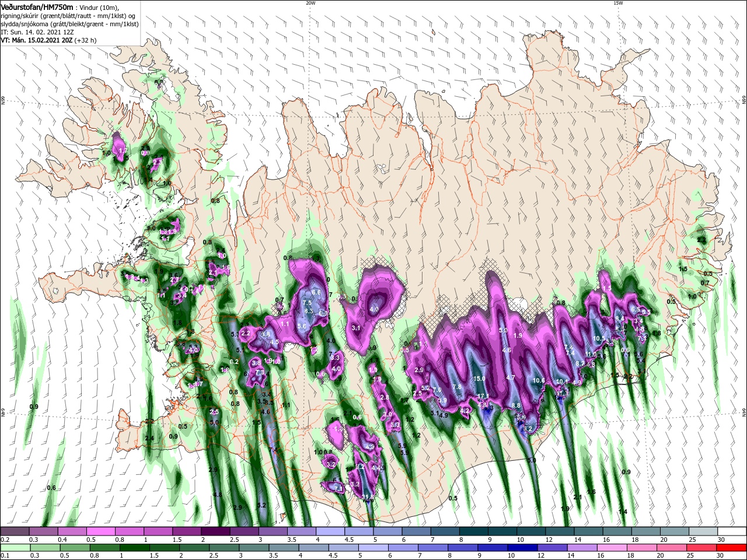This screenshot has width=747, height=560.
Task: Select rain legend swatch between 6 and 7
Action: tap(404, 548)
